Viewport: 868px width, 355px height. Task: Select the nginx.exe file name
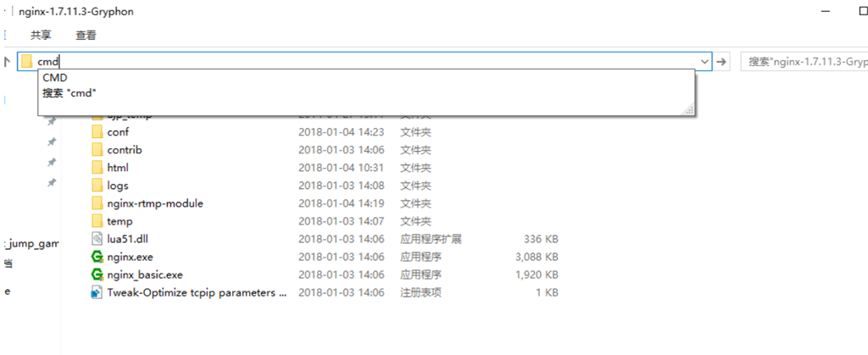point(130,257)
